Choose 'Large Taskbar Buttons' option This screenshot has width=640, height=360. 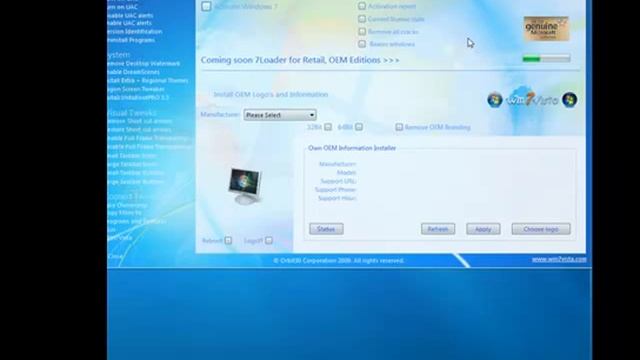pos(136,182)
